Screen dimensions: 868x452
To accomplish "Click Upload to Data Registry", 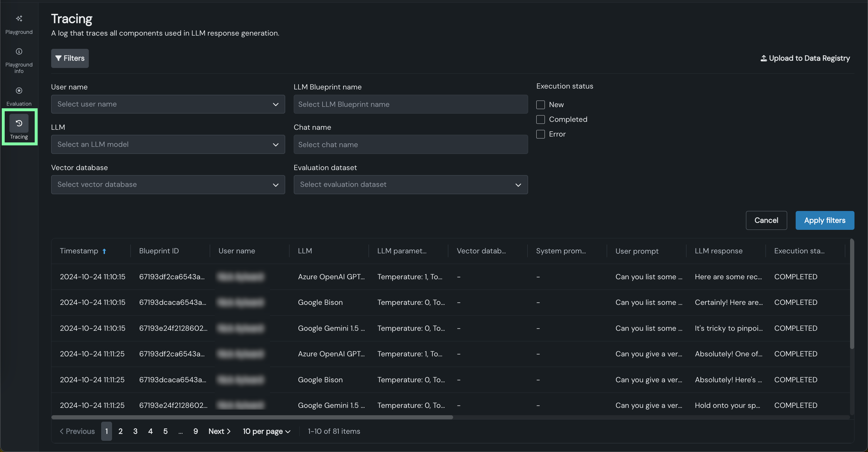I will 805,58.
